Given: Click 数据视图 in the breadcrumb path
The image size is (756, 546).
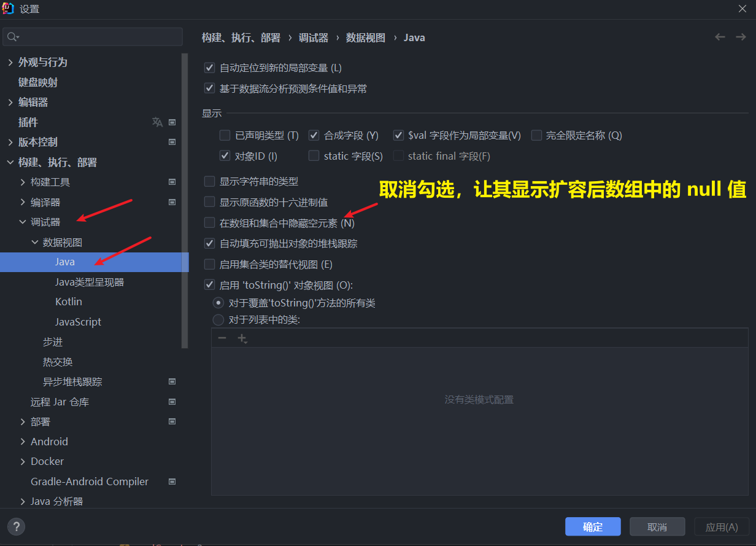Looking at the screenshot, I should [x=365, y=37].
